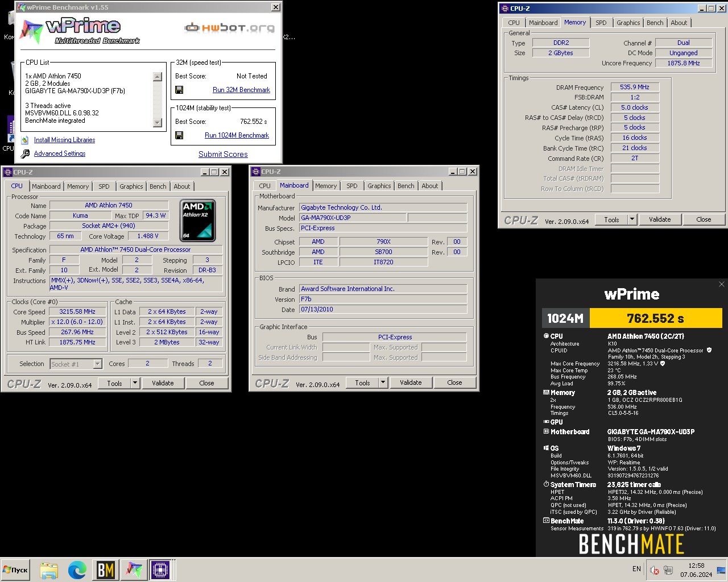Open File Explorer from the taskbar

(49, 569)
